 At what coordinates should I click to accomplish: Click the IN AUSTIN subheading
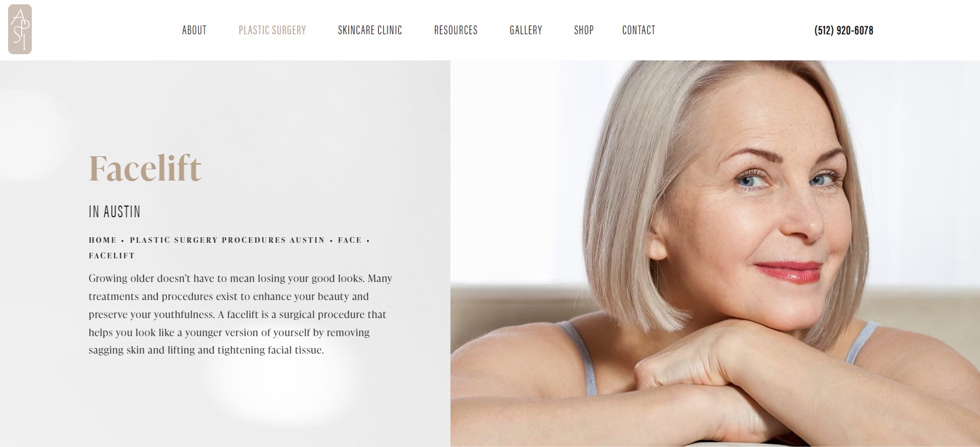(115, 212)
